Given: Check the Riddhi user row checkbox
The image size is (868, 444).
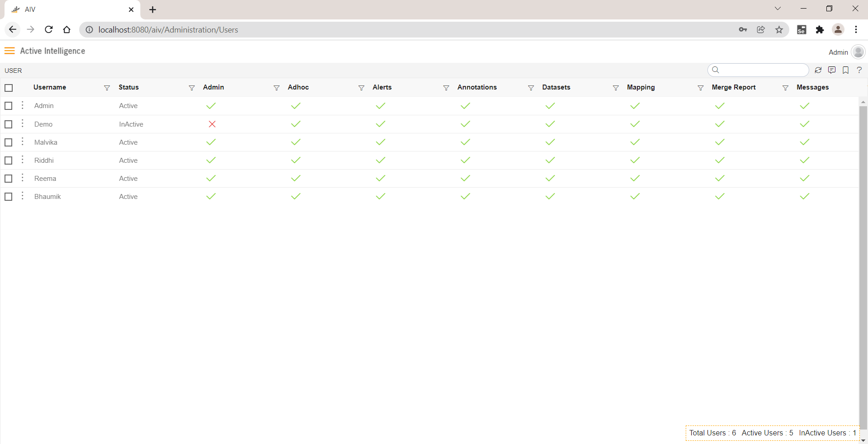Looking at the screenshot, I should click(9, 161).
